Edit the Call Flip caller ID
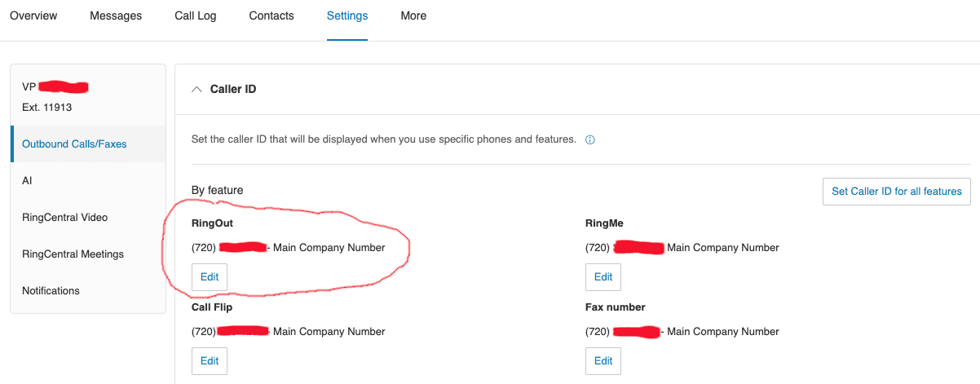Screen dimensions: 980x384 tap(210, 361)
